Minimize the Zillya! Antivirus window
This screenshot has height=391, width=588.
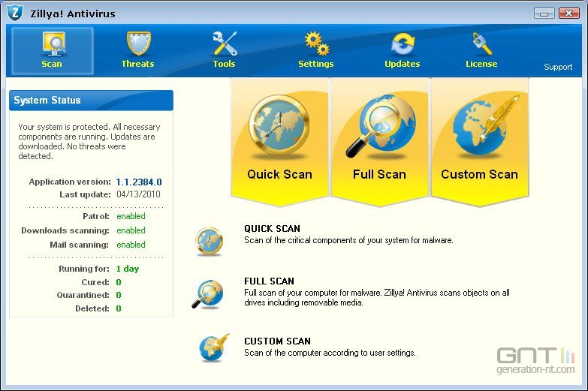pyautogui.click(x=544, y=14)
